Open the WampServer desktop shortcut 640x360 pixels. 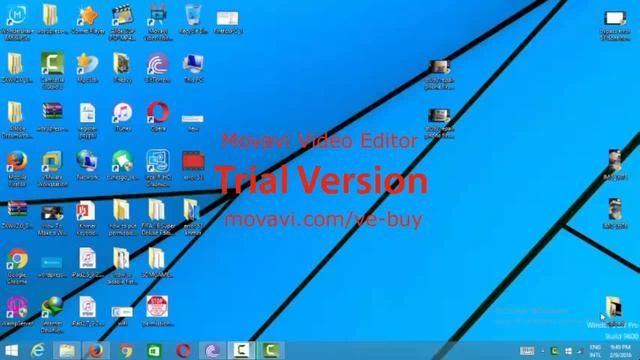17,311
